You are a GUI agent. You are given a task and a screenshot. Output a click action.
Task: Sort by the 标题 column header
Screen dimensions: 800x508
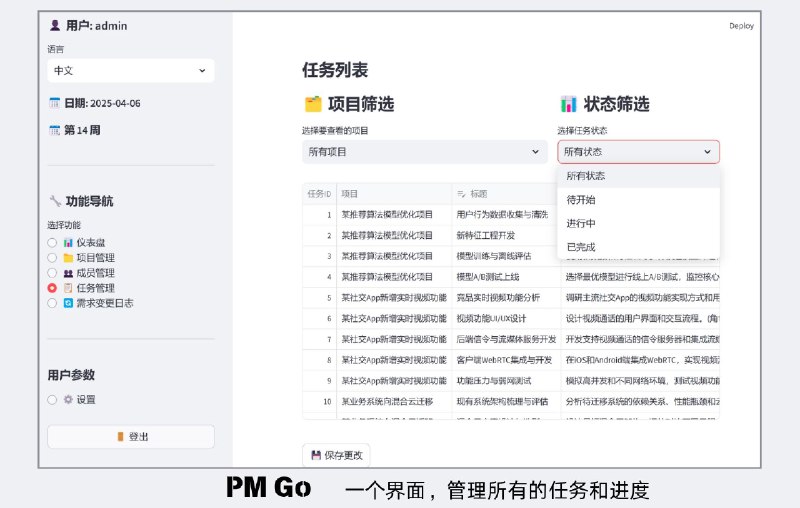(505, 194)
